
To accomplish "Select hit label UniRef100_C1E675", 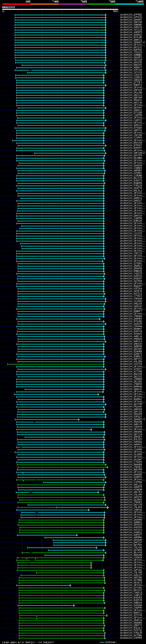I will 131,75.
